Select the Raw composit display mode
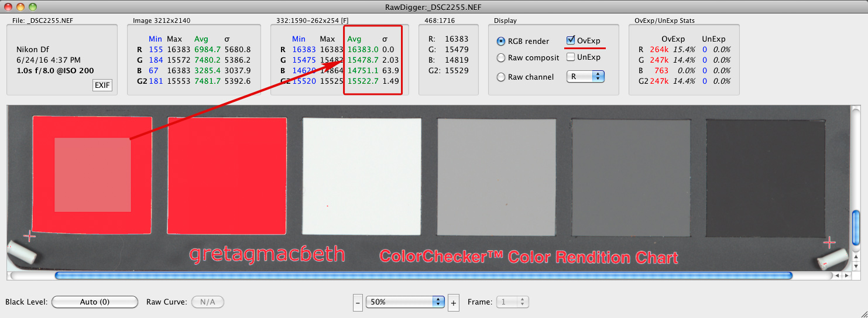This screenshot has width=868, height=318. coord(501,58)
